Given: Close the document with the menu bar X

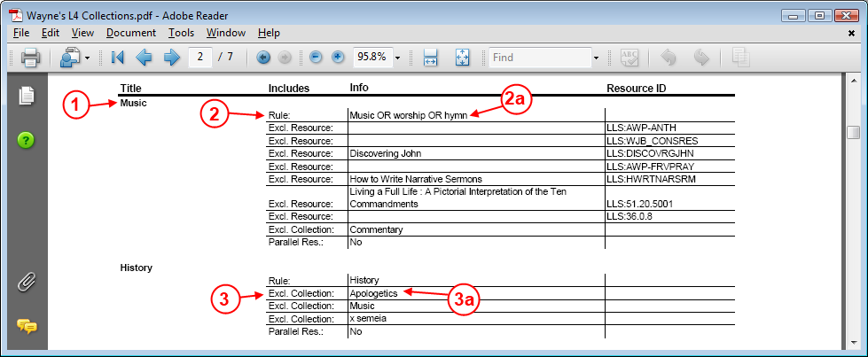Looking at the screenshot, I should coord(851,33).
